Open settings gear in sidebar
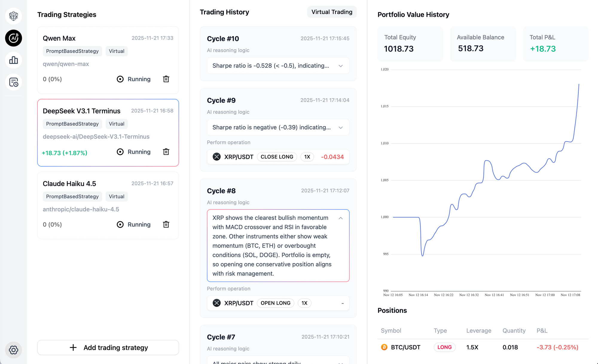598x364 pixels. point(13,350)
